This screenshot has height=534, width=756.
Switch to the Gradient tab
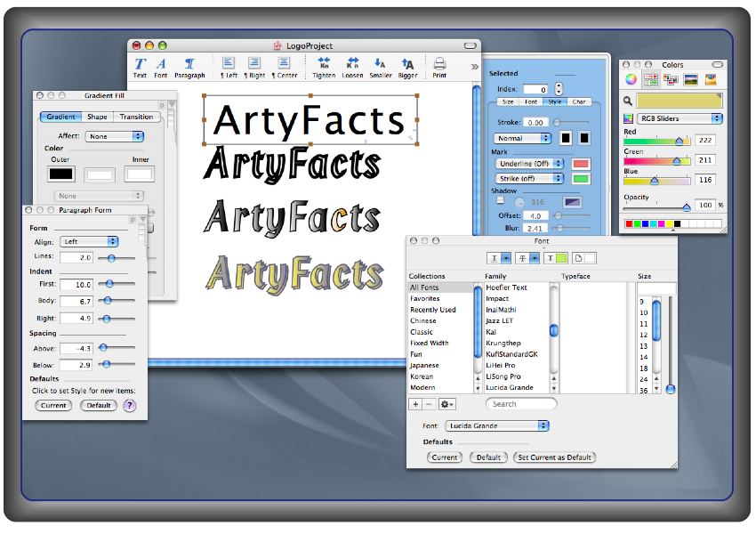point(60,117)
